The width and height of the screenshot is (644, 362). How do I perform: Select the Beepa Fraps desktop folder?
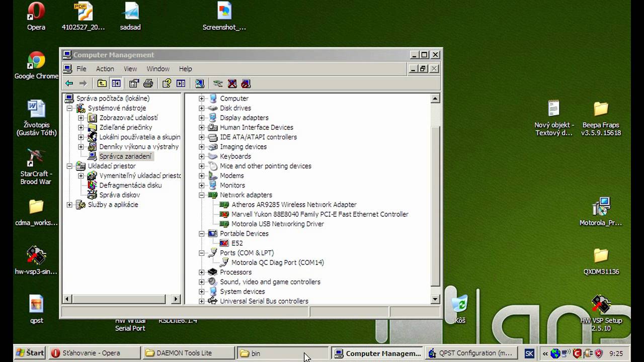601,119
